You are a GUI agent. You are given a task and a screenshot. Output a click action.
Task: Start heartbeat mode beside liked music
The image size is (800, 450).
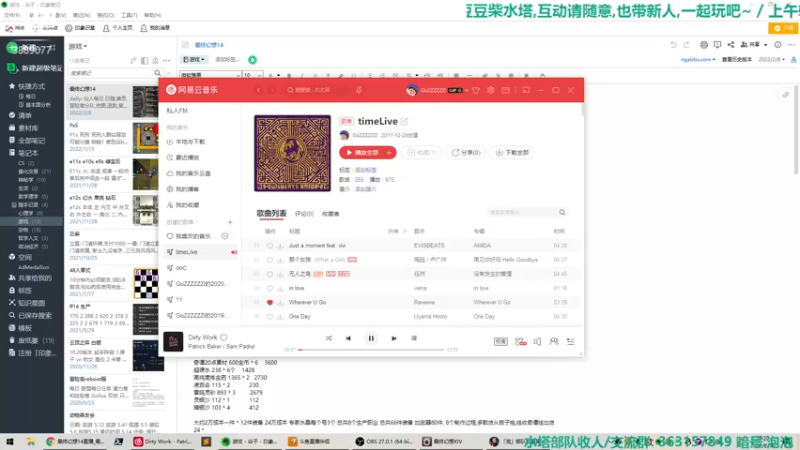pos(224,236)
